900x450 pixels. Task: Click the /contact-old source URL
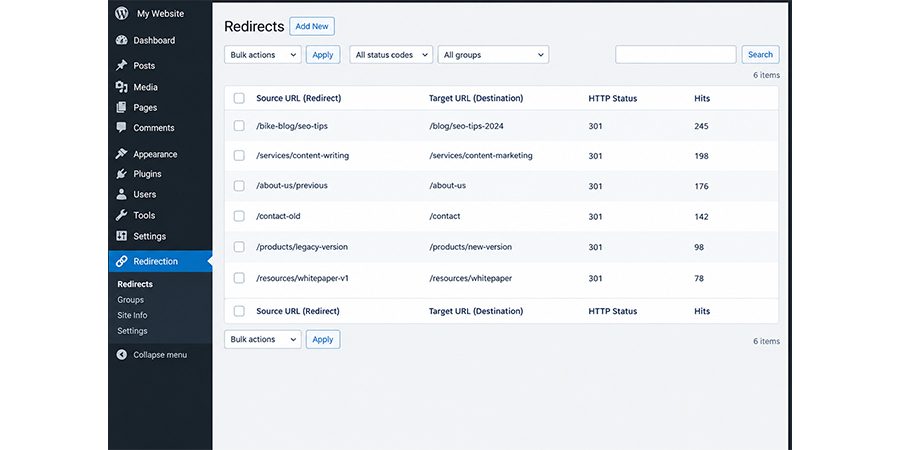[x=278, y=216]
